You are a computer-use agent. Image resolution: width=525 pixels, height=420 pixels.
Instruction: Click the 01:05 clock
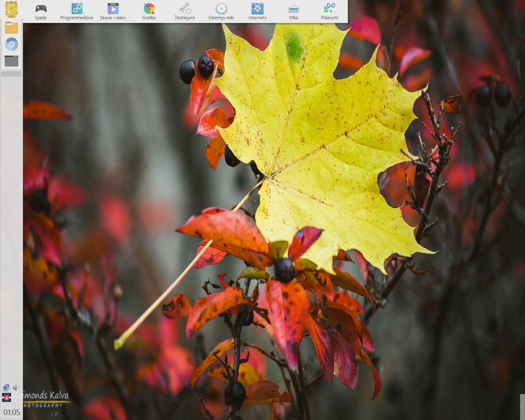pyautogui.click(x=11, y=412)
